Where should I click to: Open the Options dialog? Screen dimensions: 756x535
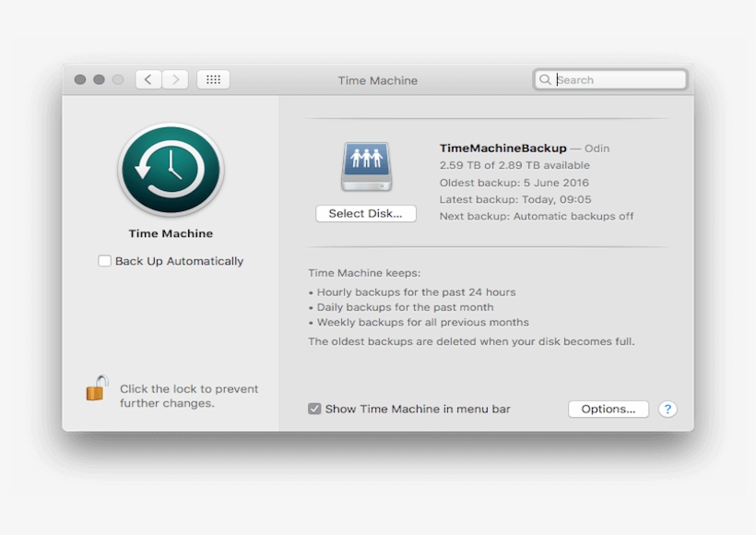pyautogui.click(x=608, y=409)
